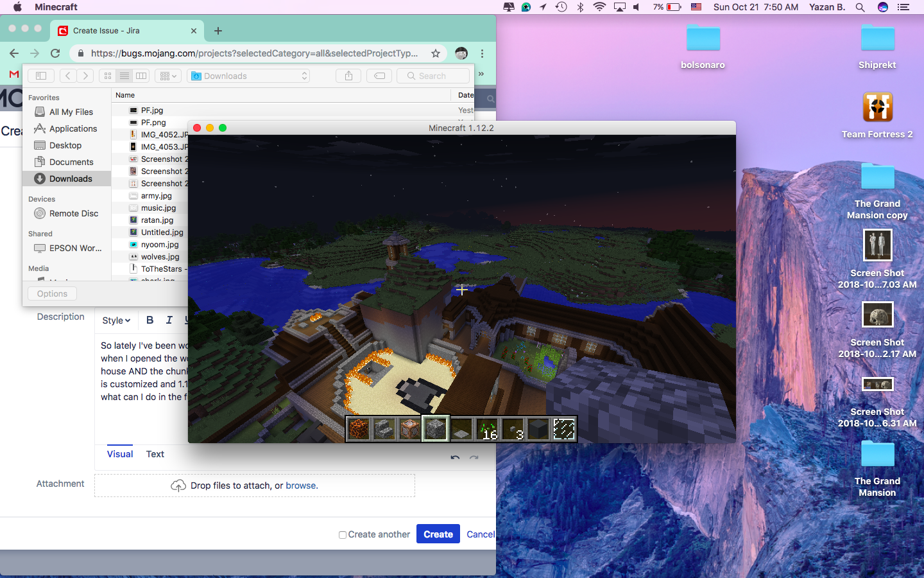Image resolution: width=924 pixels, height=578 pixels.
Task: Switch file dialog to list view
Action: (124, 76)
